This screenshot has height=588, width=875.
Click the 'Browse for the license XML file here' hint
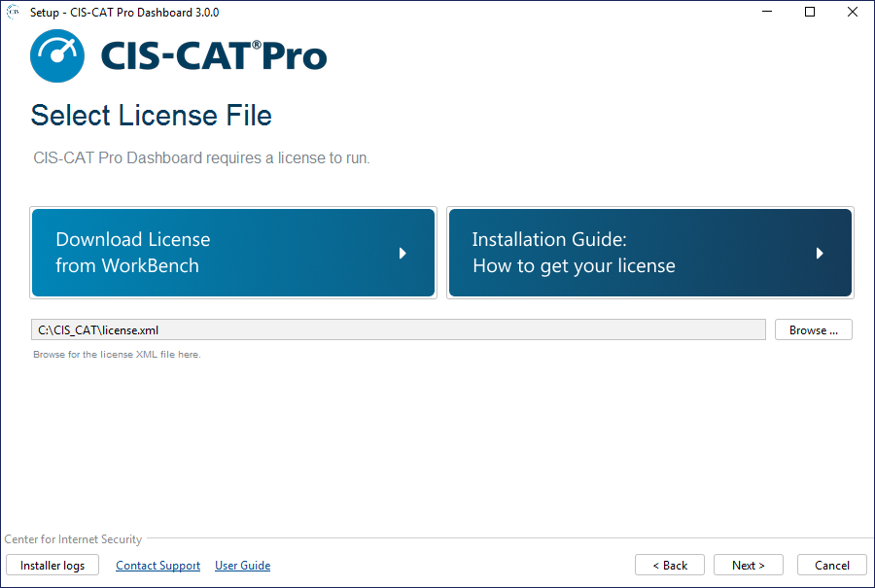tap(117, 355)
